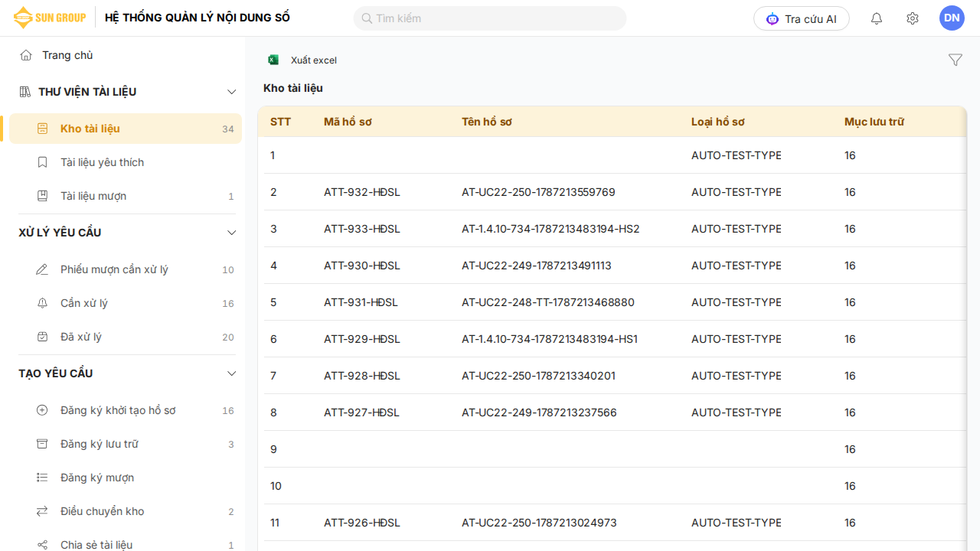The width and height of the screenshot is (980, 551).
Task: Click the icon beside Tài liệu mượn
Action: pos(43,196)
